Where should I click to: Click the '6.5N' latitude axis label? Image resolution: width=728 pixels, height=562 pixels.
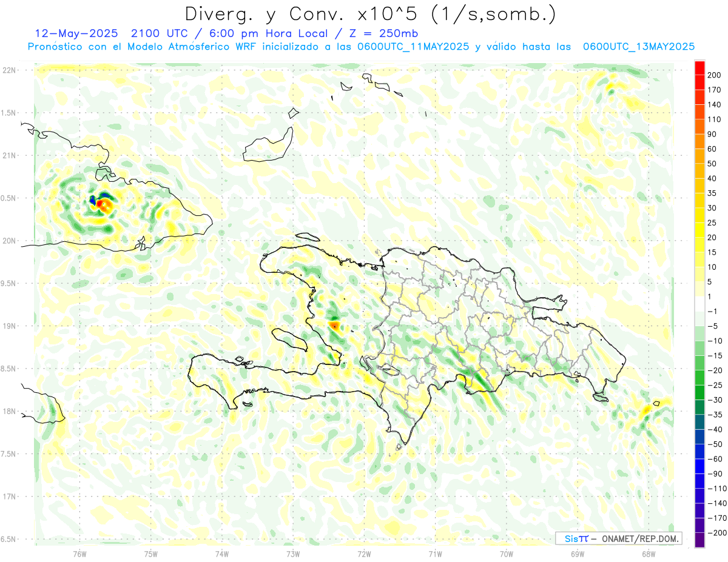pos(8,539)
